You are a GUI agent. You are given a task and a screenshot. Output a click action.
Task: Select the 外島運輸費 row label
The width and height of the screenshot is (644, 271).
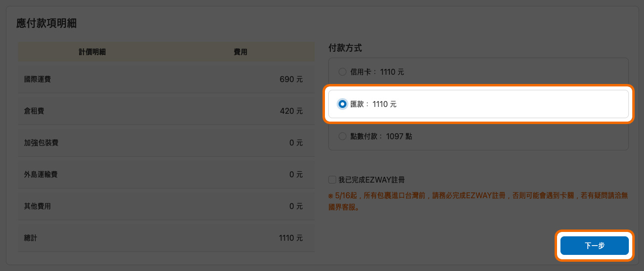[x=41, y=174]
